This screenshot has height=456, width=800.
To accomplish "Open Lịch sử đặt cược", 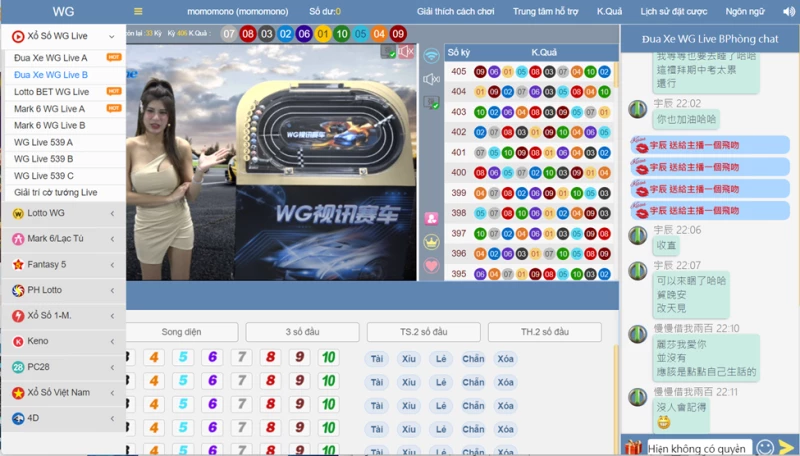I will point(673,11).
